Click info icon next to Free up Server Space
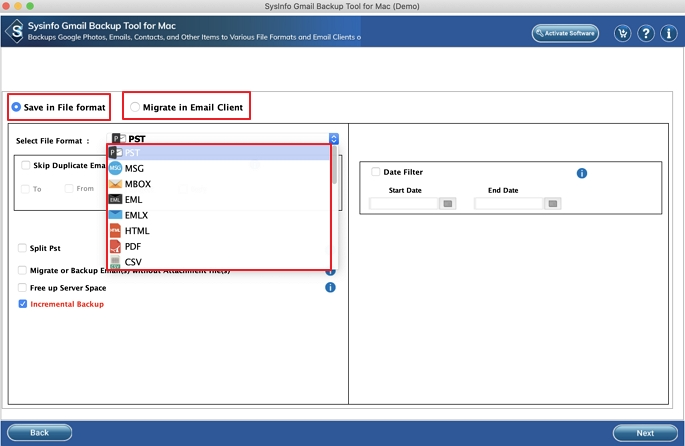This screenshot has height=446, width=685. click(330, 288)
